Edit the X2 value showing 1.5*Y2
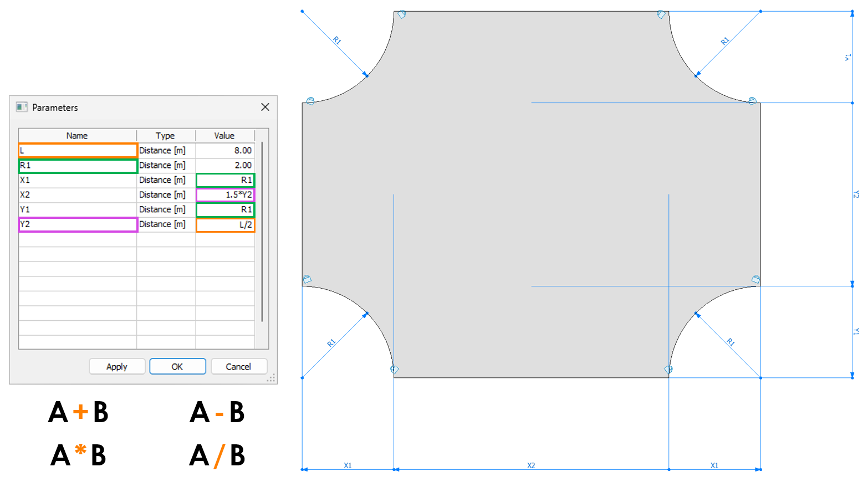Screen dimensions: 868x482 224,194
